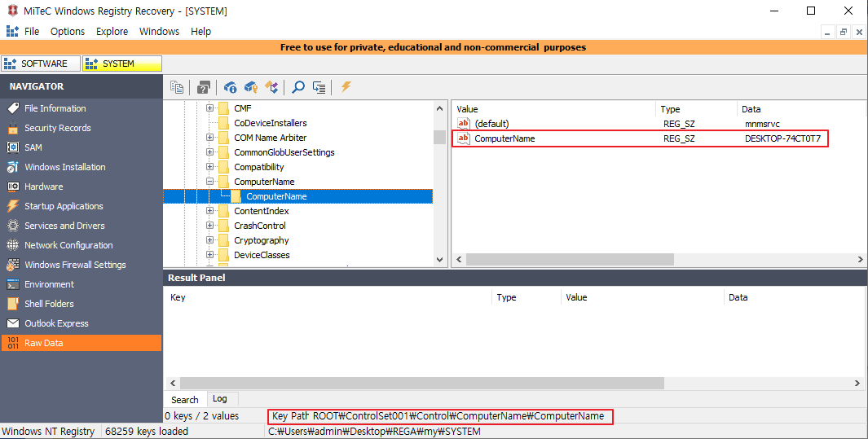Image resolution: width=868 pixels, height=439 pixels.
Task: Open File Information in navigator
Action: tap(81, 108)
